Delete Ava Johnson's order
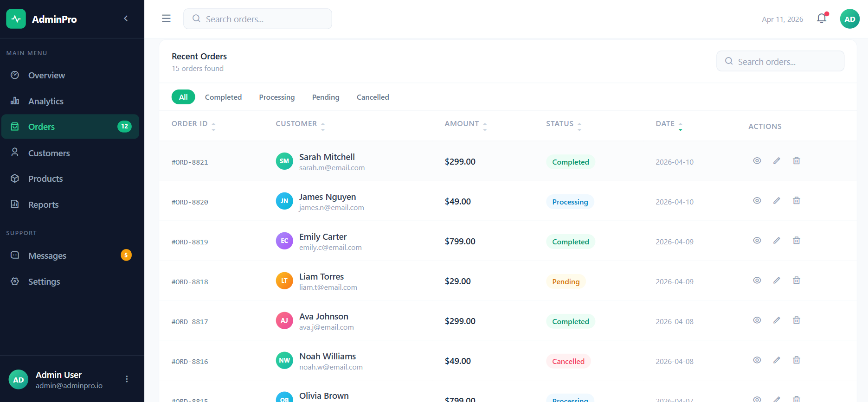Image resolution: width=868 pixels, height=402 pixels. [797, 320]
